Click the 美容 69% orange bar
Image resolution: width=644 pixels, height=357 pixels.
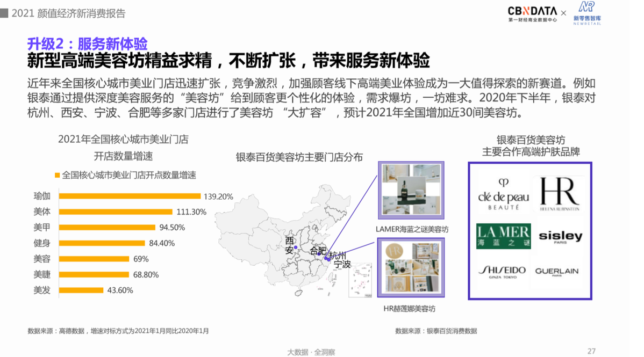coord(94,259)
